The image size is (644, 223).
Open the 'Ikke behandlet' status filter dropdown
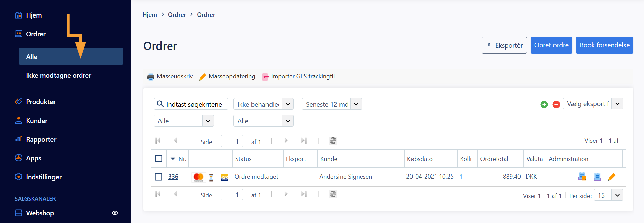pos(263,104)
